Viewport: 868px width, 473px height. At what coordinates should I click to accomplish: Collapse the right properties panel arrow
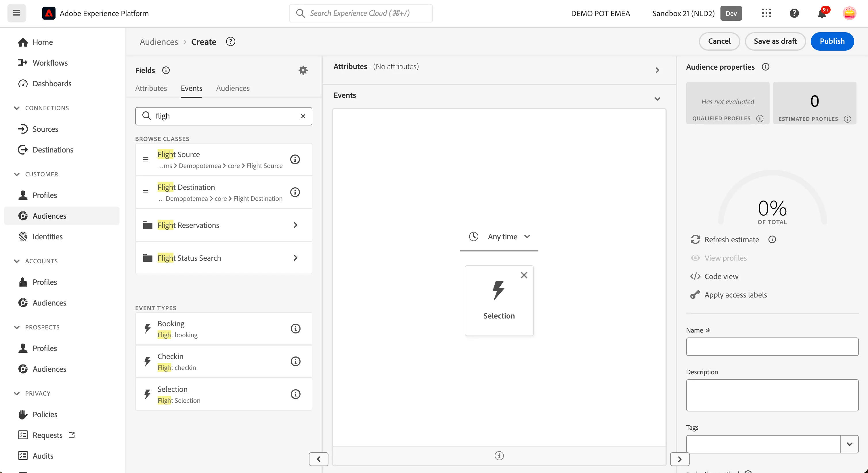(x=680, y=459)
